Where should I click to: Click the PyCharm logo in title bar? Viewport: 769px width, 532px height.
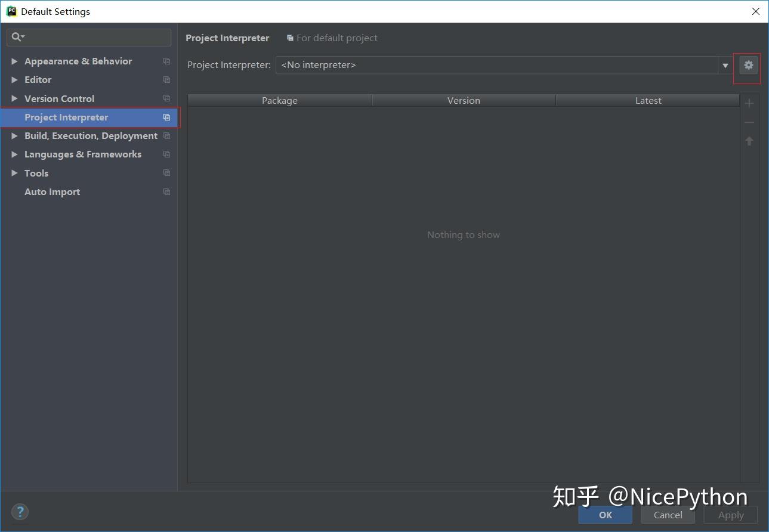[x=11, y=11]
